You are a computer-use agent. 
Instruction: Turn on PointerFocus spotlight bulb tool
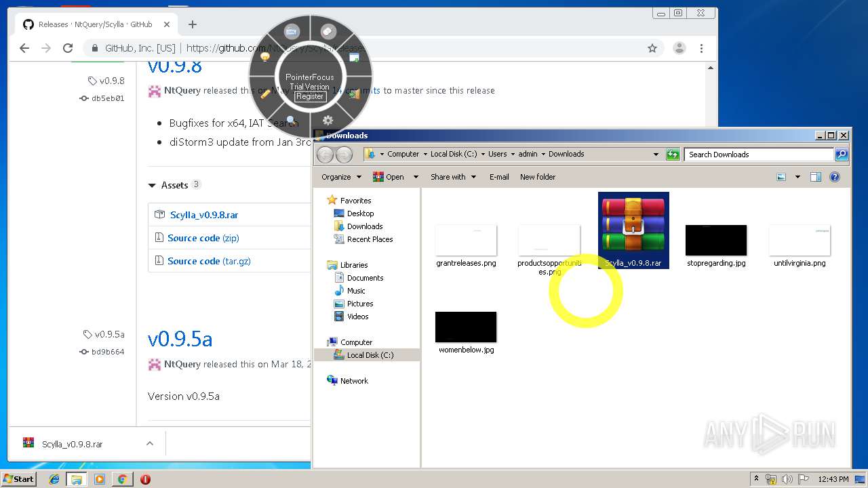(265, 57)
